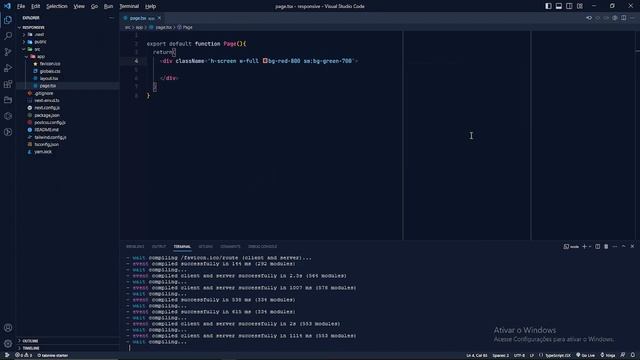
Task: Click the first editor action icon in the tab bar
Action: 589,18
